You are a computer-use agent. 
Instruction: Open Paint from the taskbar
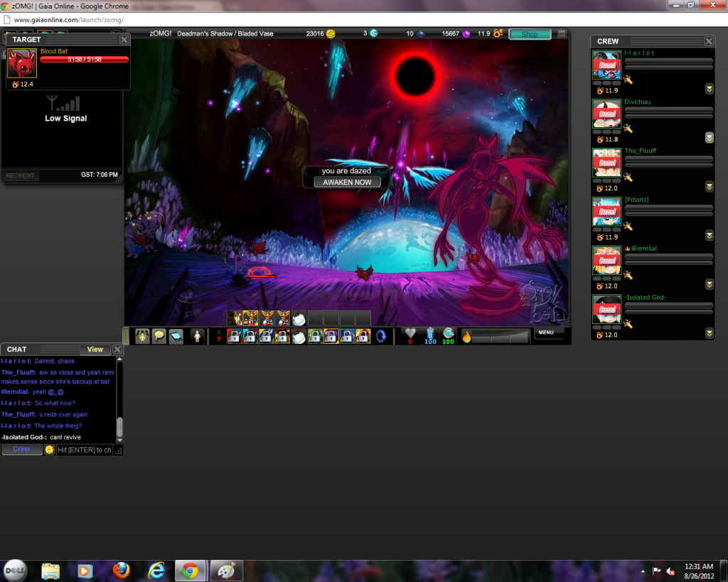click(227, 571)
